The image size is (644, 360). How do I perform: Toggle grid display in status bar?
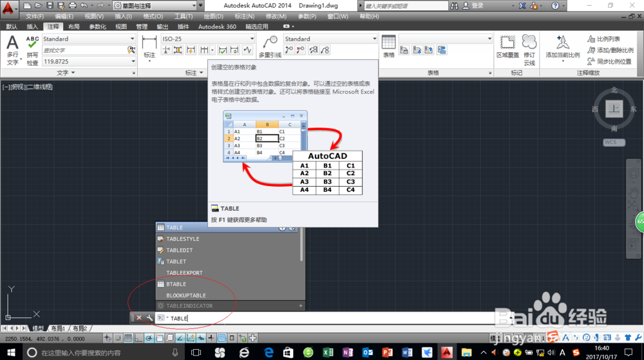pos(128,338)
